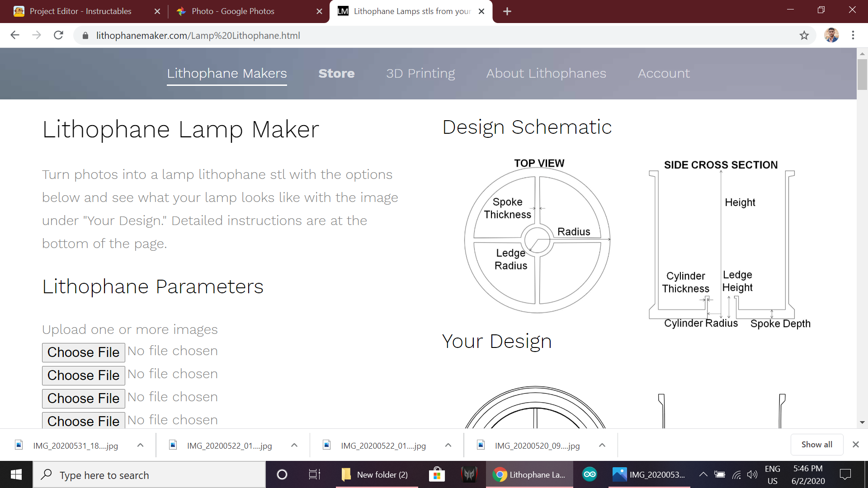Viewport: 868px width, 488px height.
Task: Expand Show all downloads in taskbar
Action: pos(815,445)
